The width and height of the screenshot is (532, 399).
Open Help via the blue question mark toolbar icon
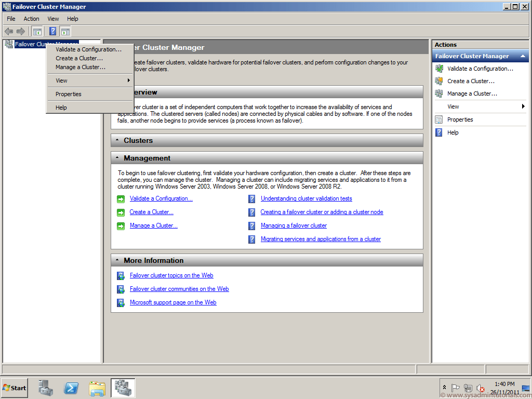52,31
